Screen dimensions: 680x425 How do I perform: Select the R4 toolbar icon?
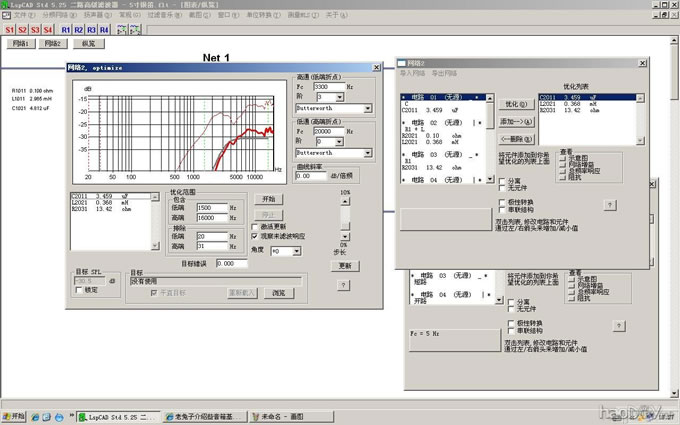[x=102, y=30]
